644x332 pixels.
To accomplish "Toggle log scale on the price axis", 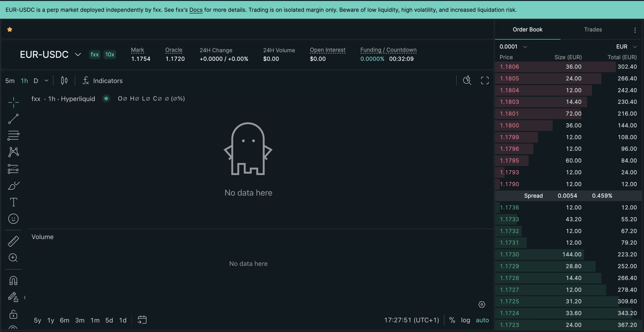I will click(465, 320).
